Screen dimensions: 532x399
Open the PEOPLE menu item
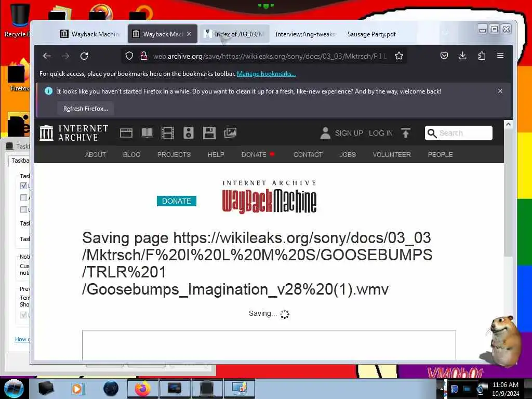point(441,154)
